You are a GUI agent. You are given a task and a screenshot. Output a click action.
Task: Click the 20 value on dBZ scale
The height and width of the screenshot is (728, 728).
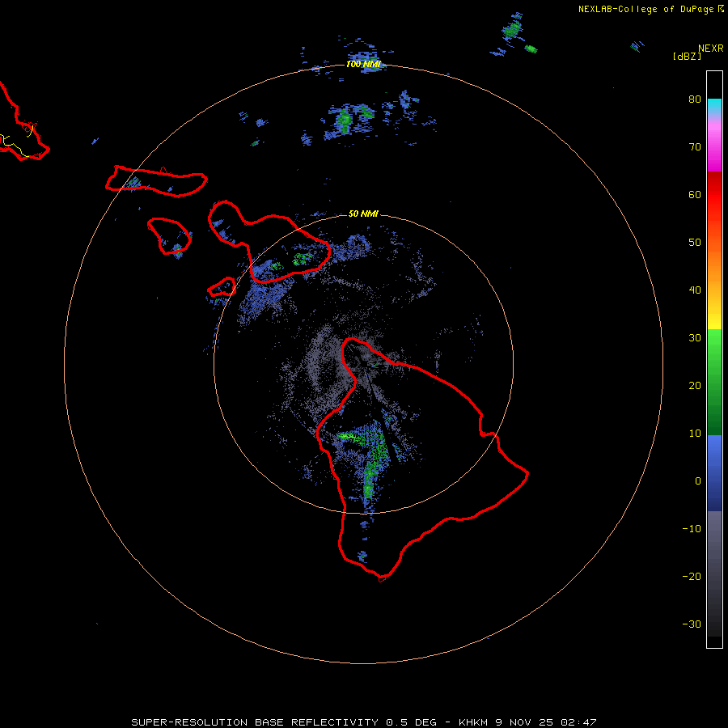(x=695, y=386)
